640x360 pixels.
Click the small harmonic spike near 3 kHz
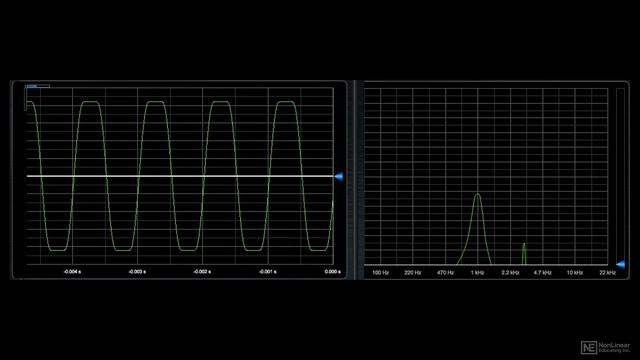coord(524,254)
